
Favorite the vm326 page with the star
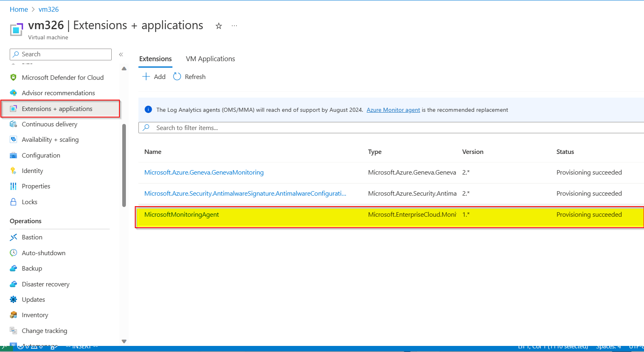[x=219, y=26]
